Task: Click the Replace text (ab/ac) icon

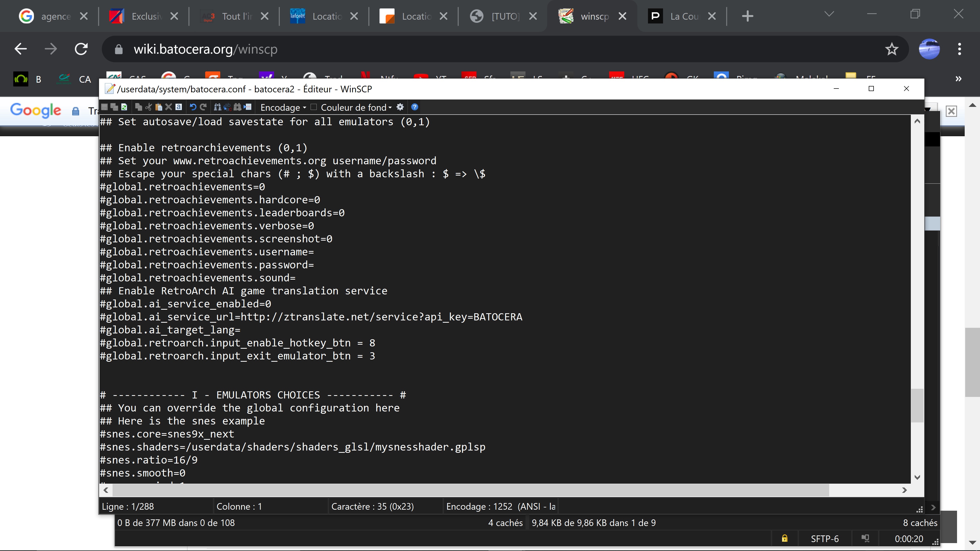Action: (227, 107)
